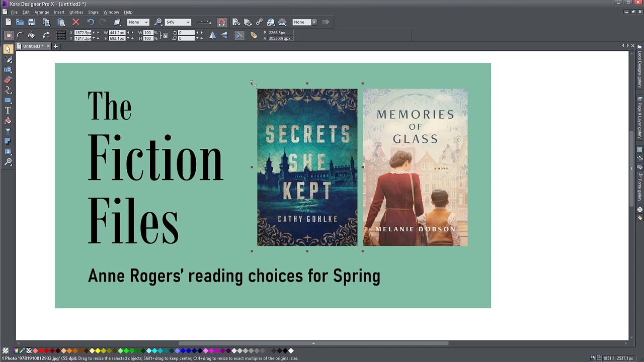Create a new document
Image resolution: width=644 pixels, height=362 pixels.
coord(8,22)
